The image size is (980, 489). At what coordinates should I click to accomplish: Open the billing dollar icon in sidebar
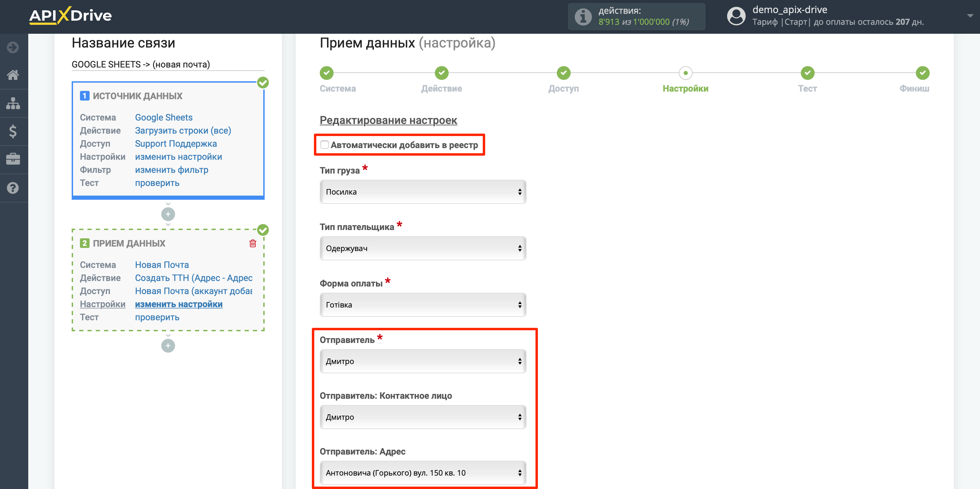tap(13, 131)
